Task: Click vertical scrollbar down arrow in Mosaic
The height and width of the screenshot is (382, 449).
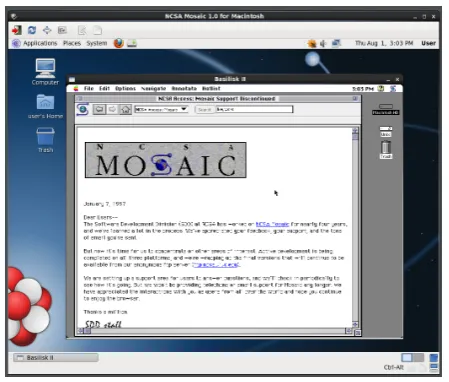Action: tap(355, 324)
